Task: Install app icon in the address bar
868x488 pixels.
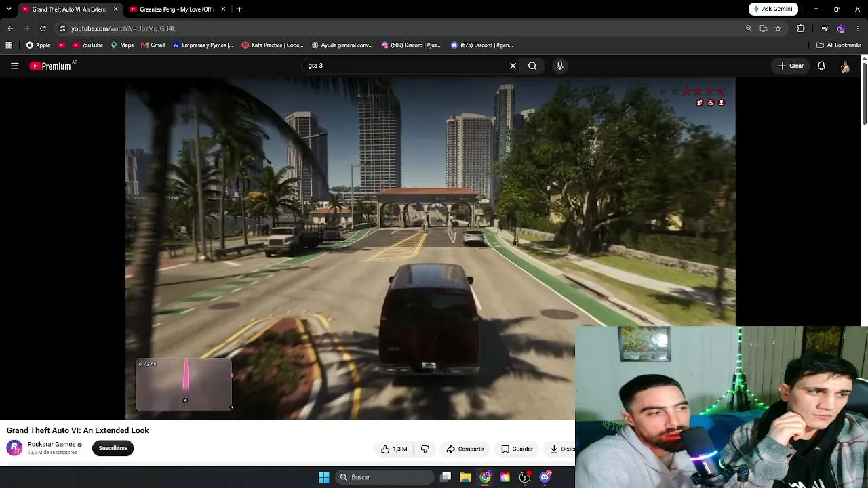Action: point(763,28)
